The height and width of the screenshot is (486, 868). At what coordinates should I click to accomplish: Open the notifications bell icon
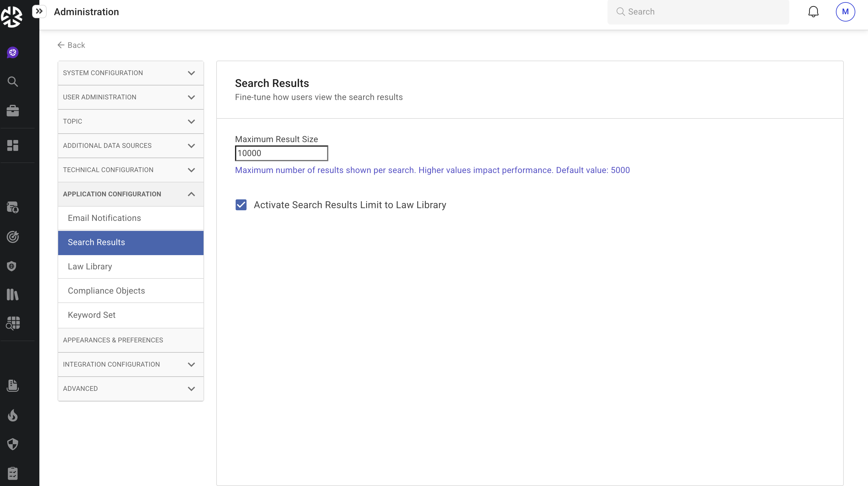[x=814, y=11]
